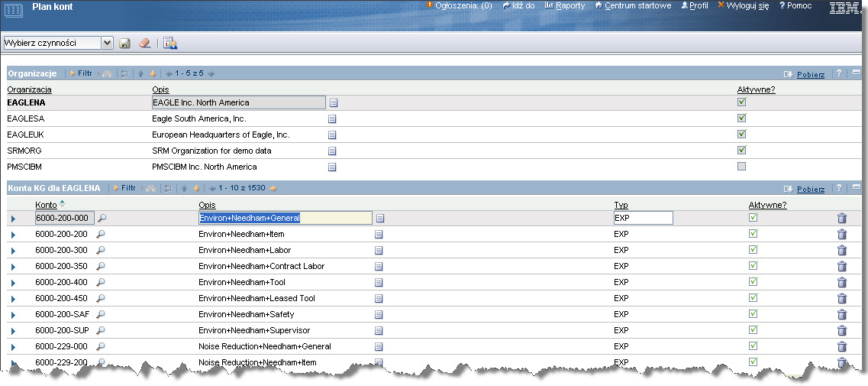Screen dimensions: 868x386
Task: Toggle Aktywne checkbox for account 6000-200-000
Action: coord(753,217)
